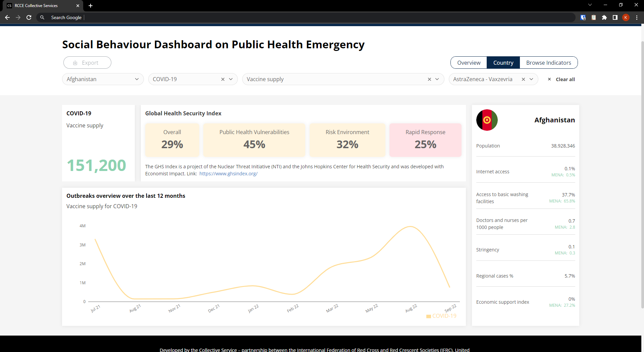Toggle the browser side panel icon
The height and width of the screenshot is (352, 644).
click(x=615, y=17)
